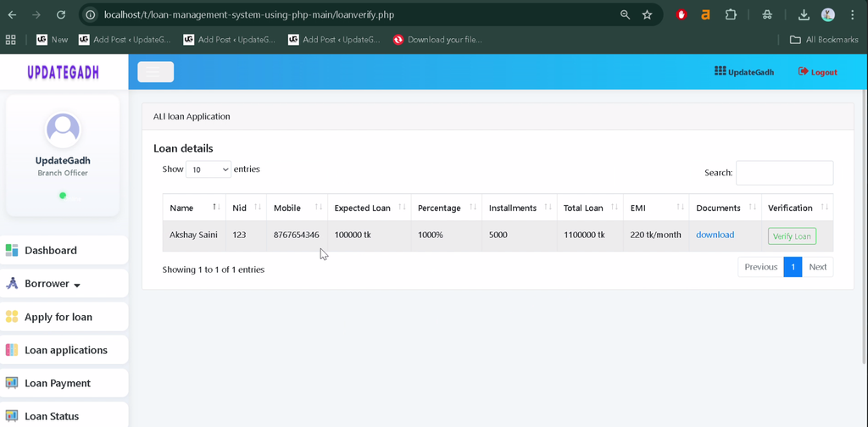Open the All Bookmarks folder

pos(824,39)
